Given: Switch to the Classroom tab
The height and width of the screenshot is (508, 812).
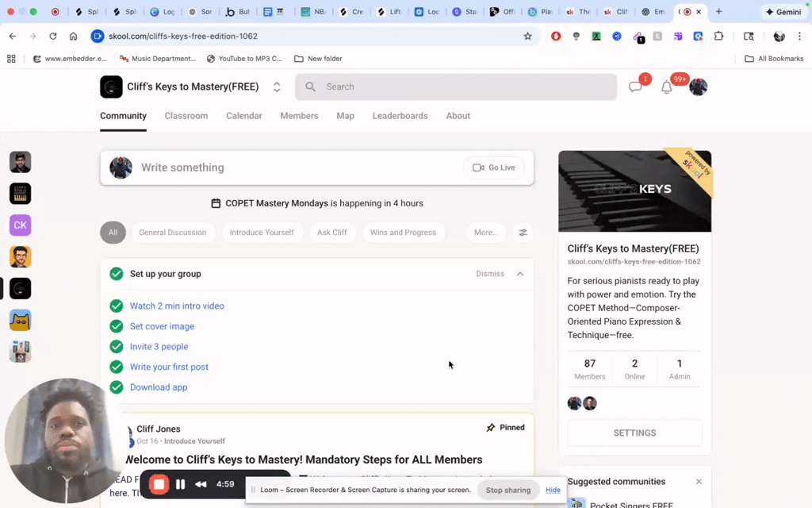Looking at the screenshot, I should coord(186,116).
